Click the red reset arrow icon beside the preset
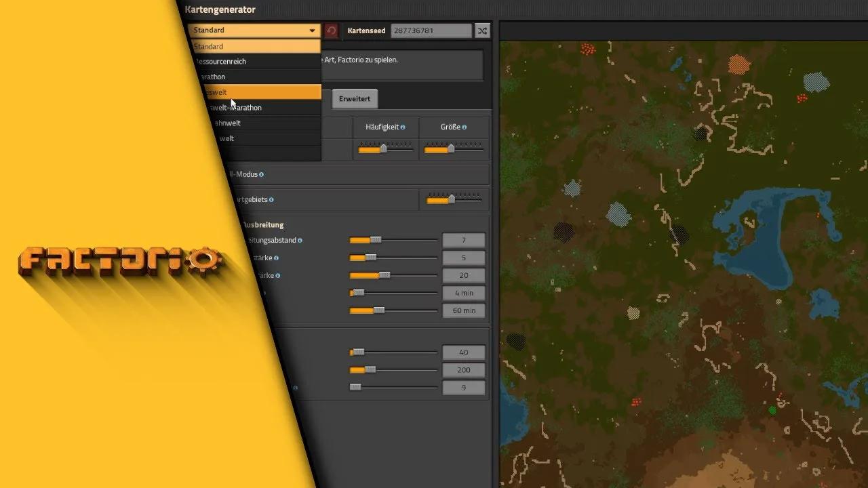The image size is (868, 488). (332, 30)
